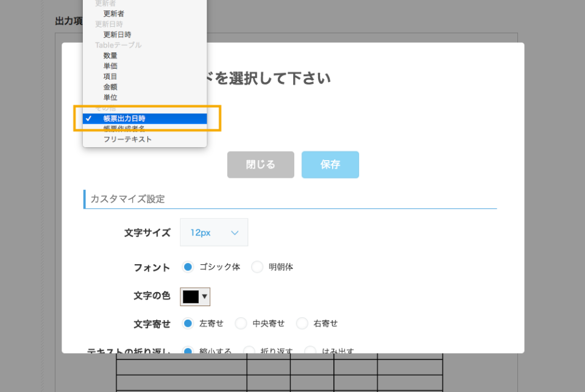585x392 pixels.
Task: Switch font to 明朝体
Action: coord(257,267)
